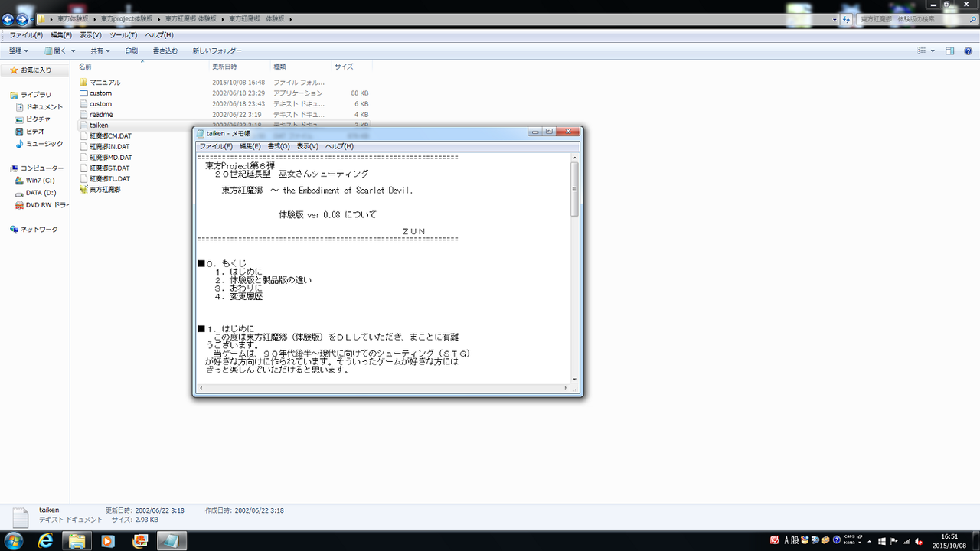This screenshot has width=980, height=551.
Task: Open Explorer help question mark icon
Action: click(x=968, y=51)
